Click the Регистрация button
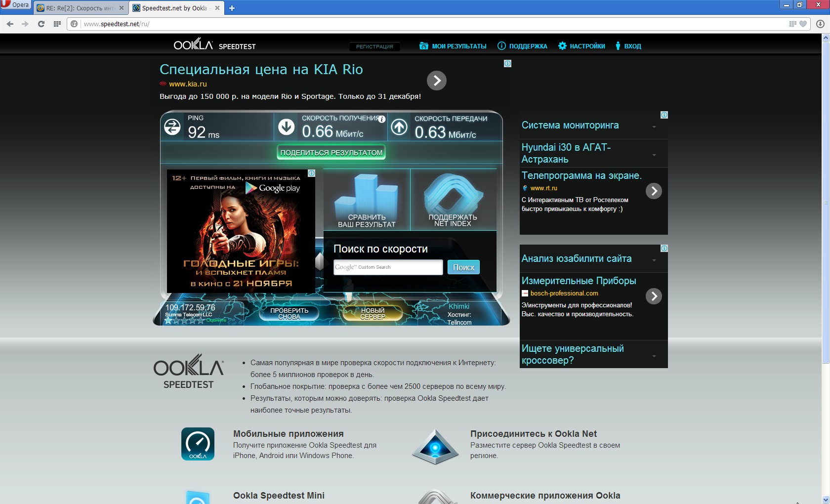 click(x=374, y=46)
